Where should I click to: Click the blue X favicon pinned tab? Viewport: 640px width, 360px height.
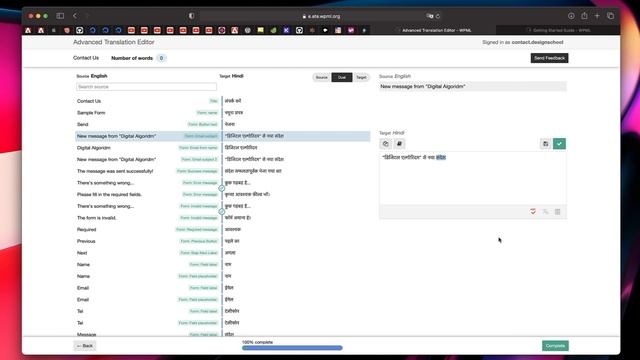286,30
